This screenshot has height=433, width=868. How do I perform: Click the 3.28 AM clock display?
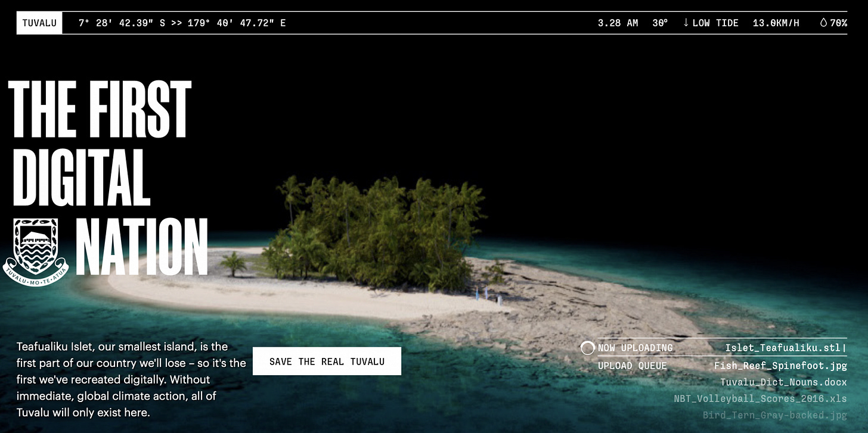pos(618,23)
